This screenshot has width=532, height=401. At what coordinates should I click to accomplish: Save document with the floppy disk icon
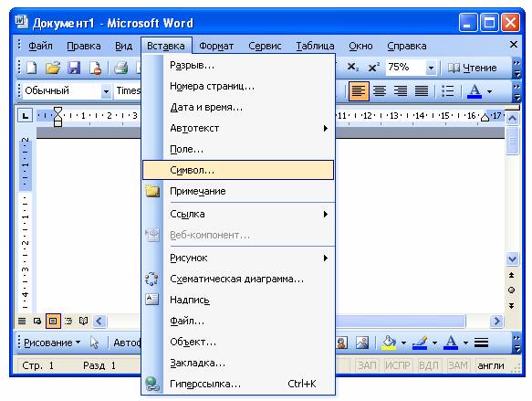74,68
